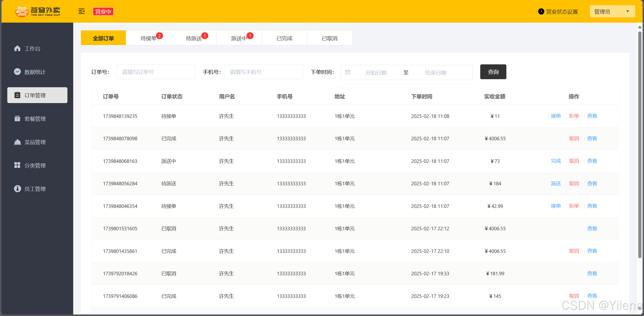Click the clipboard icon for 订单管理

[17, 95]
